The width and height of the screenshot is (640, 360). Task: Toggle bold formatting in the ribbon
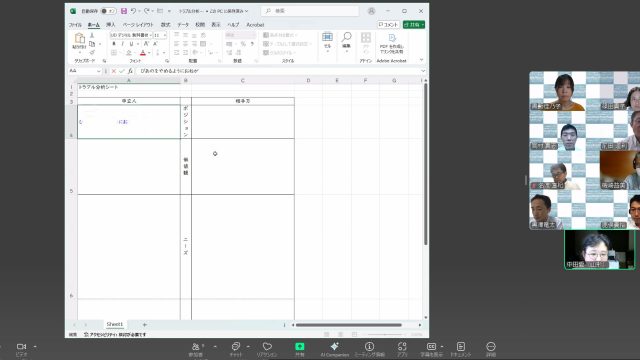(114, 44)
